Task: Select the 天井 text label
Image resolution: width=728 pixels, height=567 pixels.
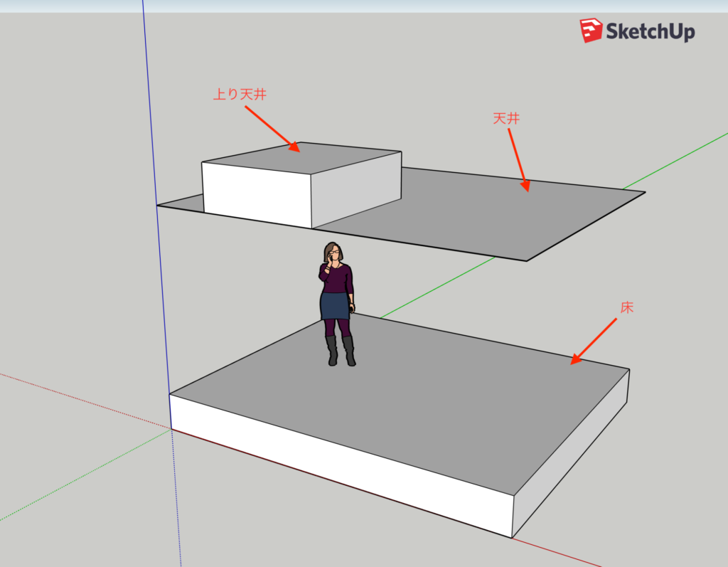Action: 506,118
